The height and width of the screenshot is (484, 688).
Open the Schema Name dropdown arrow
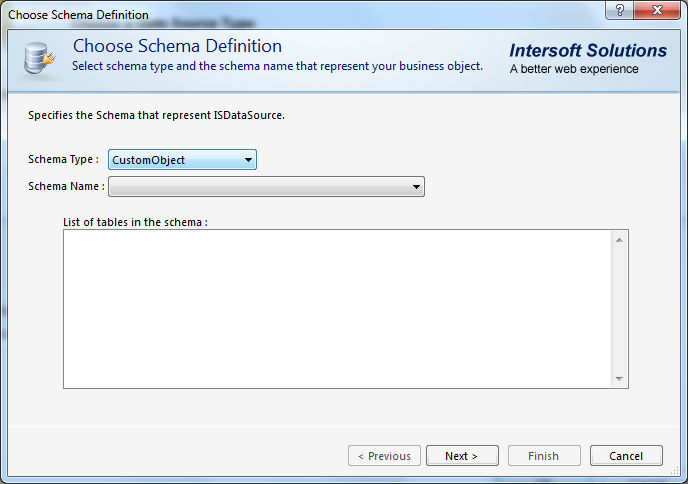click(x=416, y=187)
